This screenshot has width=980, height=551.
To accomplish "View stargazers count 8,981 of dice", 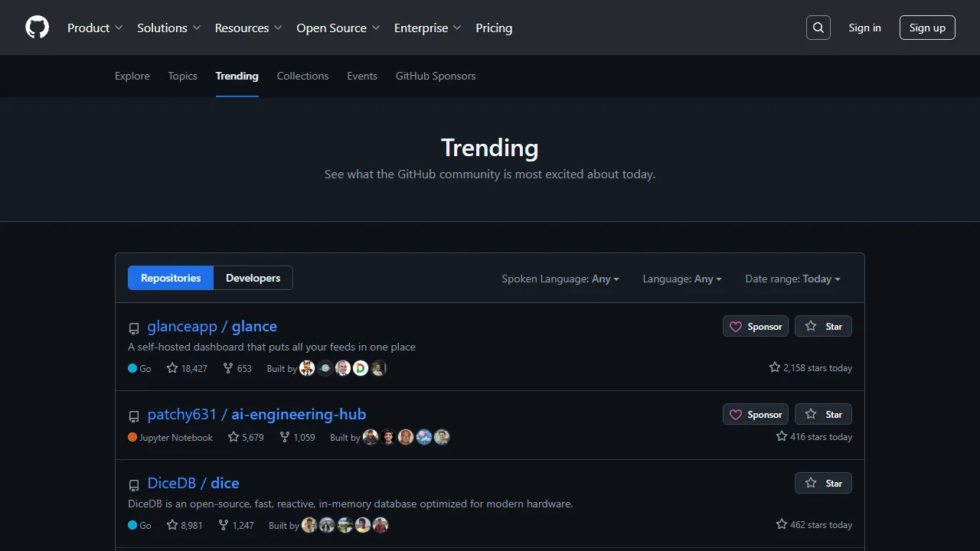I will [x=185, y=525].
